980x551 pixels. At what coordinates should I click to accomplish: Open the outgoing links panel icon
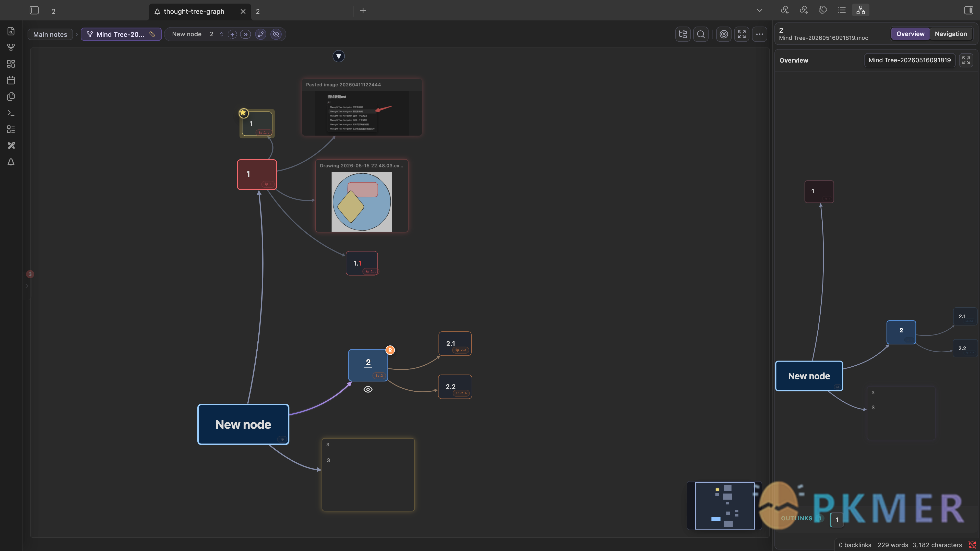(804, 10)
